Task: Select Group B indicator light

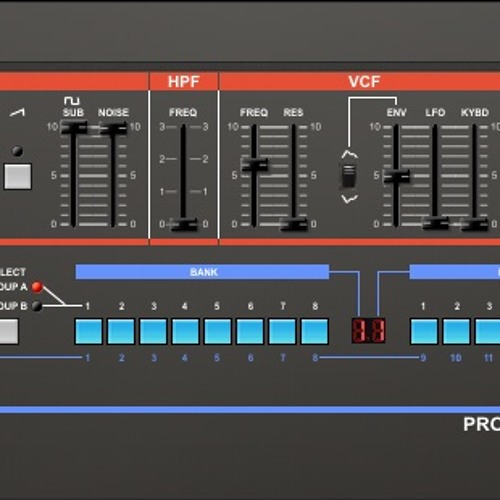Action: (x=37, y=306)
